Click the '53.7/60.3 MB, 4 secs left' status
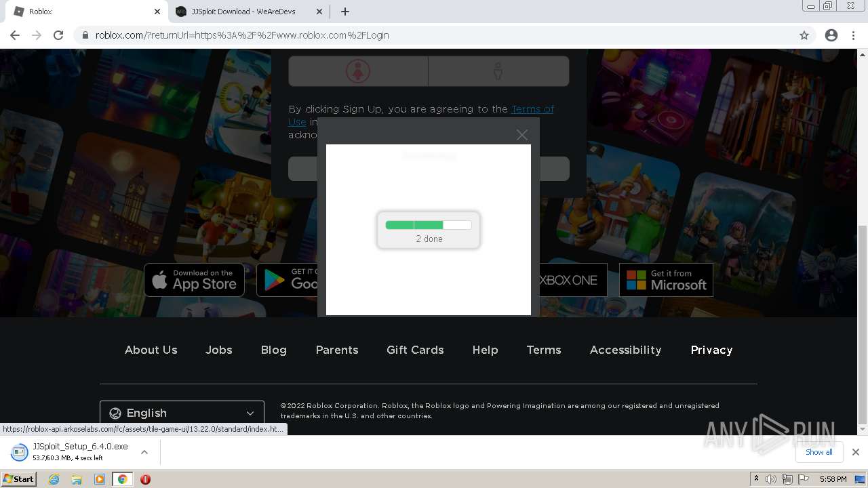The height and width of the screenshot is (488, 868). pos(68,458)
